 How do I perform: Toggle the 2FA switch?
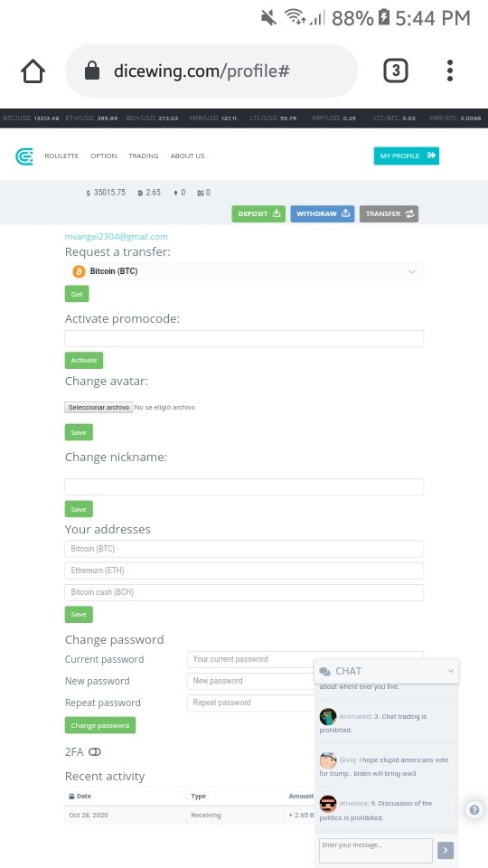(95, 751)
